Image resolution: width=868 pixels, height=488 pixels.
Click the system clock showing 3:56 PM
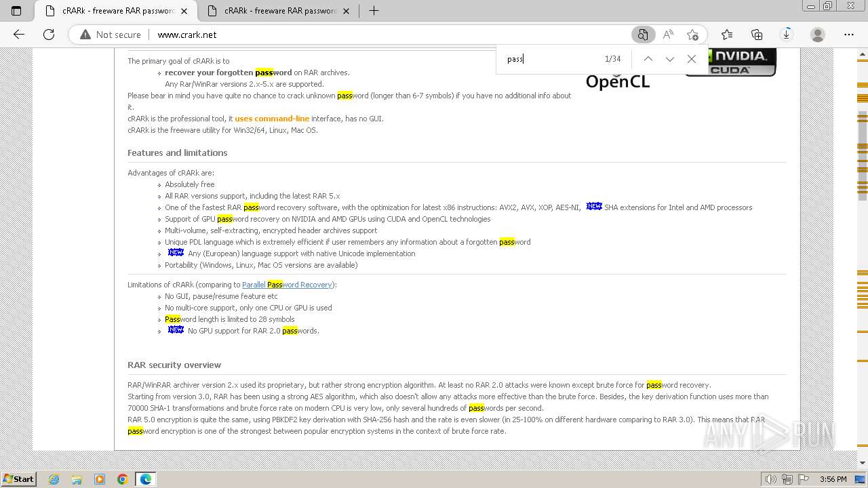click(x=833, y=479)
